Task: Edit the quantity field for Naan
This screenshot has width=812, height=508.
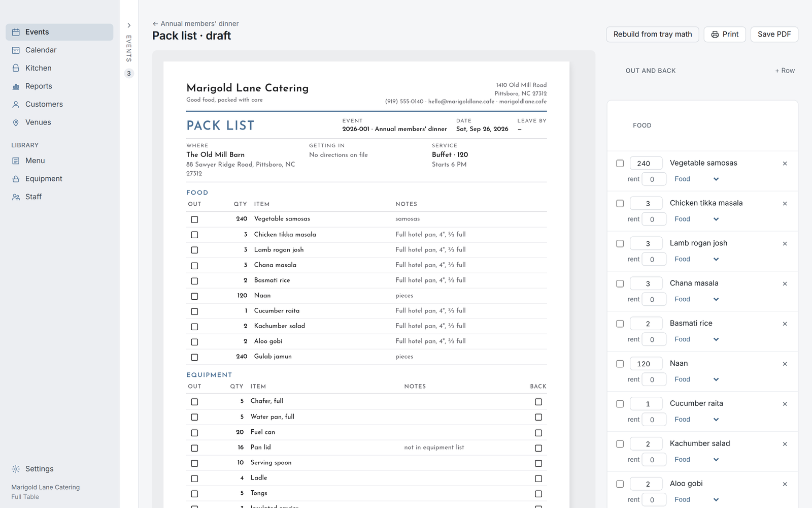Action: [x=646, y=364]
